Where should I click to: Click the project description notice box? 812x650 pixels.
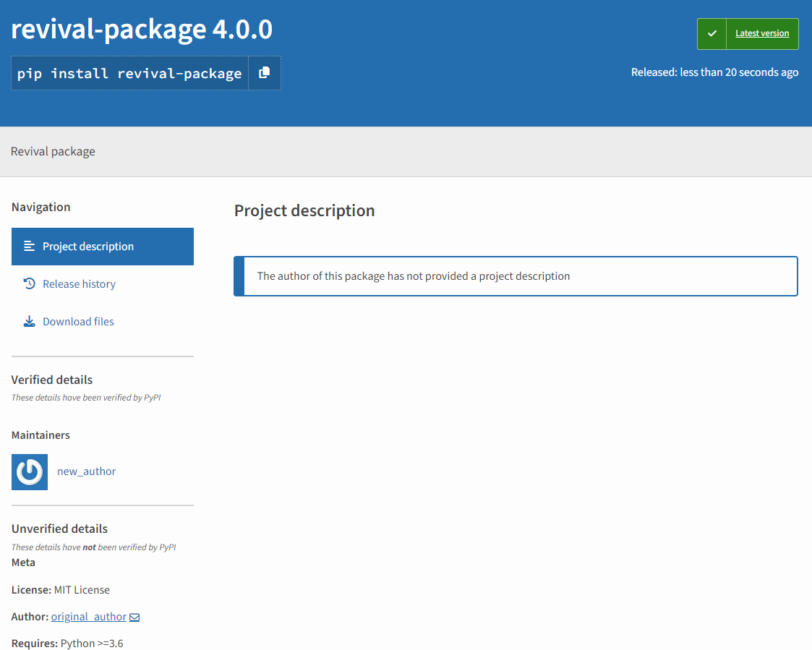coord(516,275)
